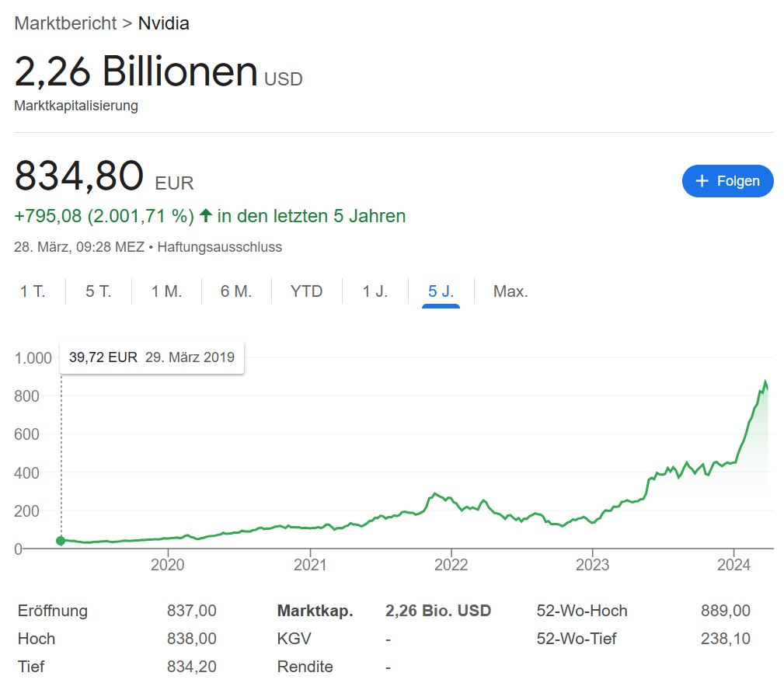
Task: Click the 2022 label on chart axis
Action: point(452,565)
